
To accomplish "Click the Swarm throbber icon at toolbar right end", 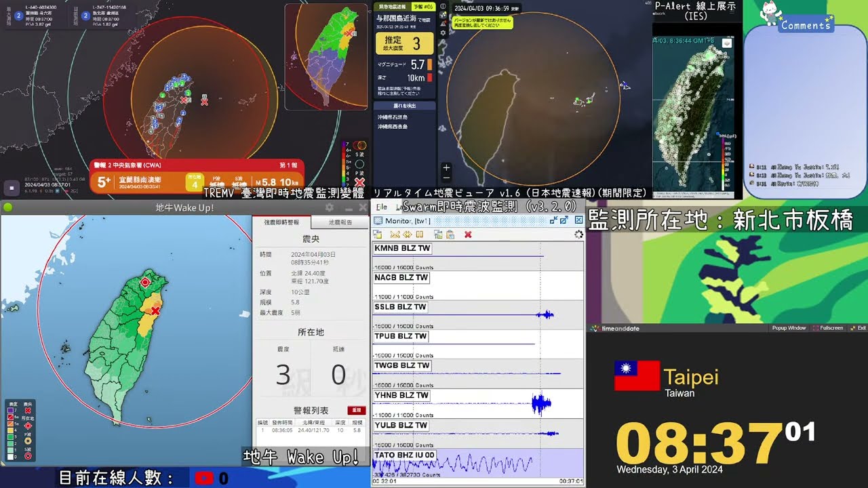I will pyautogui.click(x=578, y=235).
